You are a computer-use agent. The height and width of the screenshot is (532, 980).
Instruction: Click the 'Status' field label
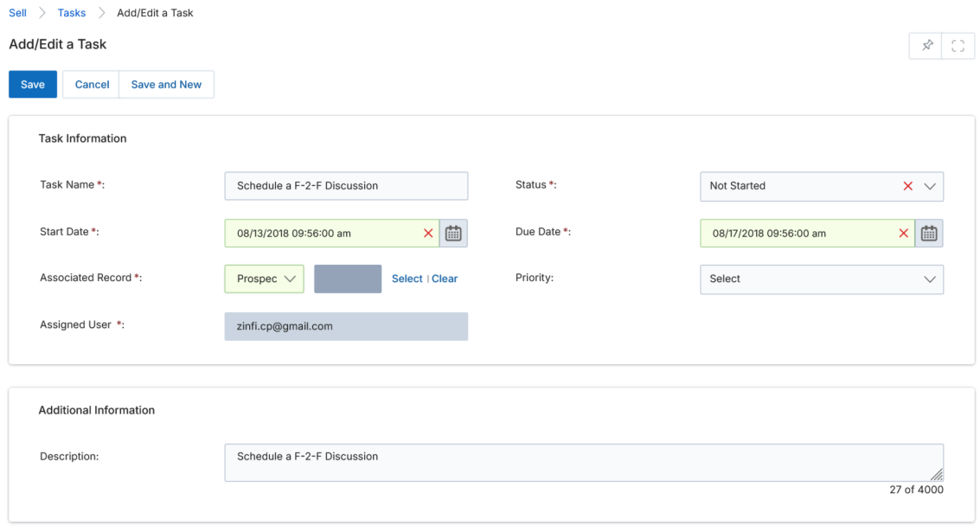[530, 184]
